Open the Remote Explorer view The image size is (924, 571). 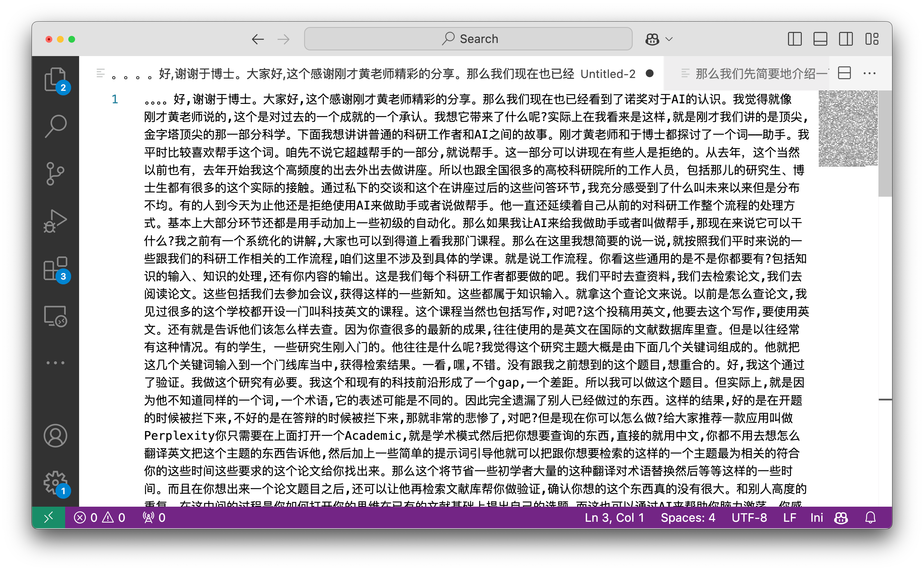(55, 316)
